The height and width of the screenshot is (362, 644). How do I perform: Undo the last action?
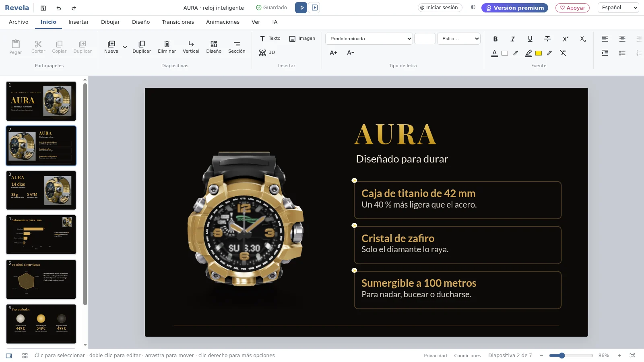pos(59,8)
